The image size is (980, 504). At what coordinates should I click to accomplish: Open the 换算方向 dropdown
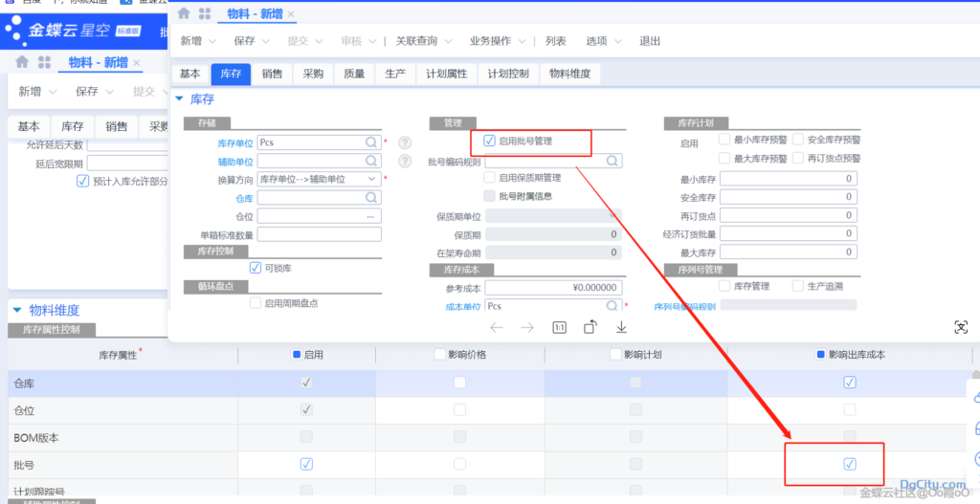(369, 179)
